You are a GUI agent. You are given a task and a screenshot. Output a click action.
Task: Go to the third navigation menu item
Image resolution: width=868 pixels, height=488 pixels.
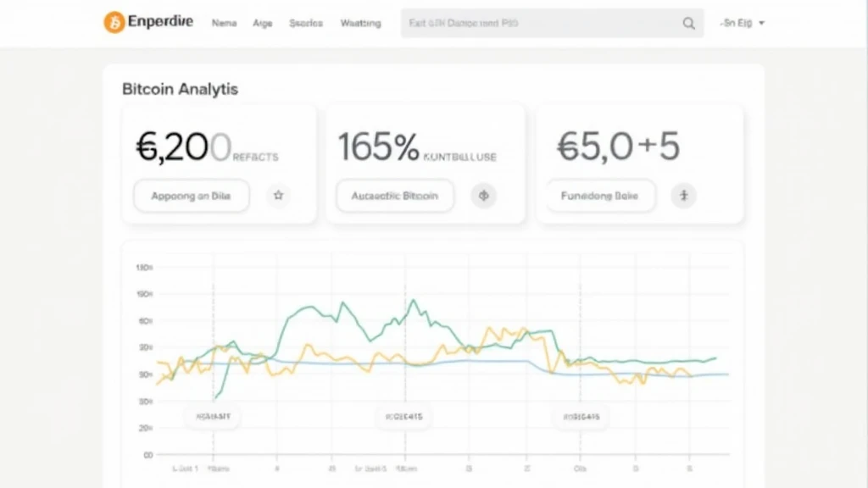pyautogui.click(x=305, y=24)
